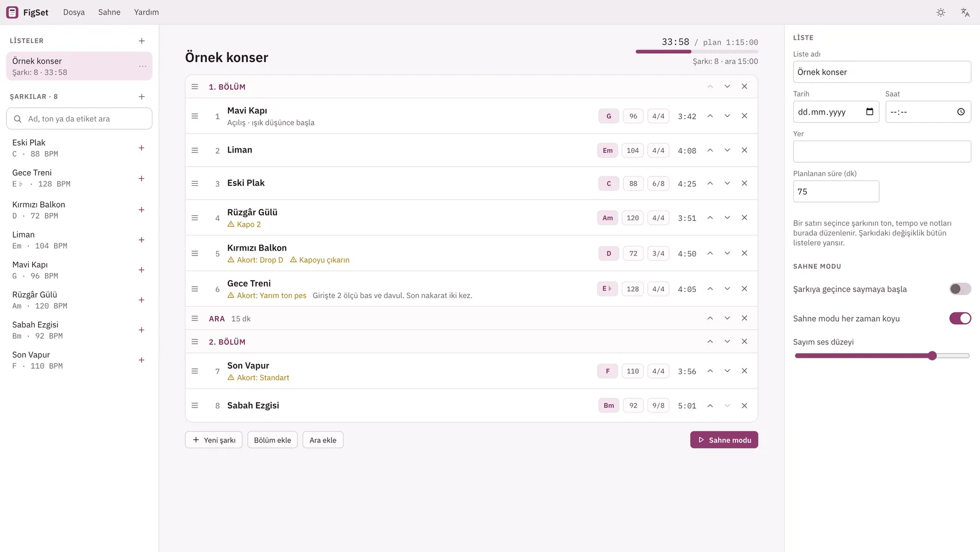
Task: Open the date picker calendar icon
Action: (x=869, y=112)
